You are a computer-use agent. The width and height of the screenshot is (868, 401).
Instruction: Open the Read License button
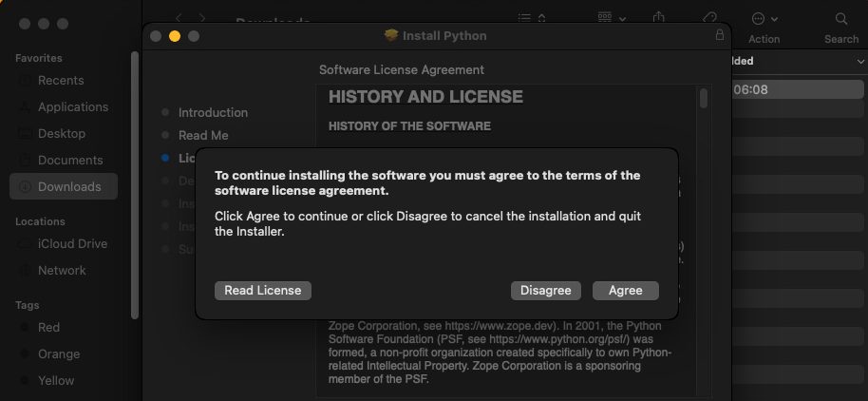pos(263,290)
